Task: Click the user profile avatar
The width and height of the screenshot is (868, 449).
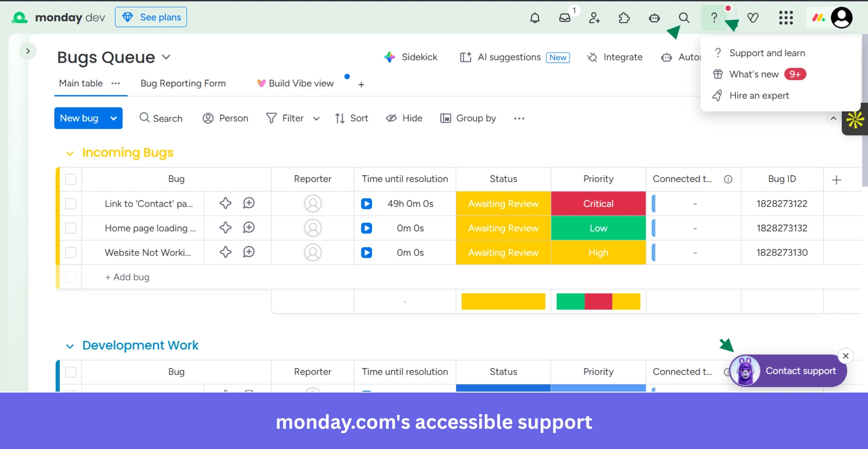Action: [841, 18]
